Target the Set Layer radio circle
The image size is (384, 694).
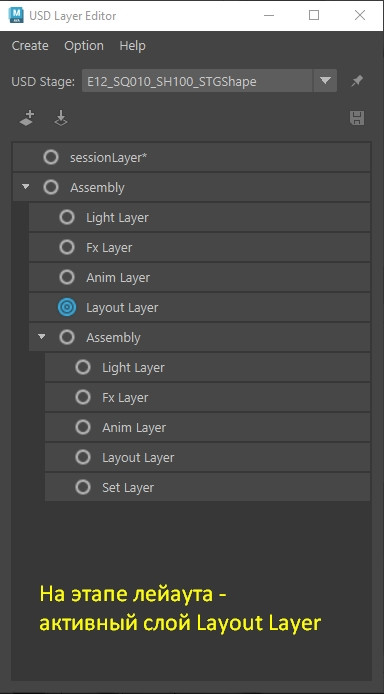coord(83,487)
